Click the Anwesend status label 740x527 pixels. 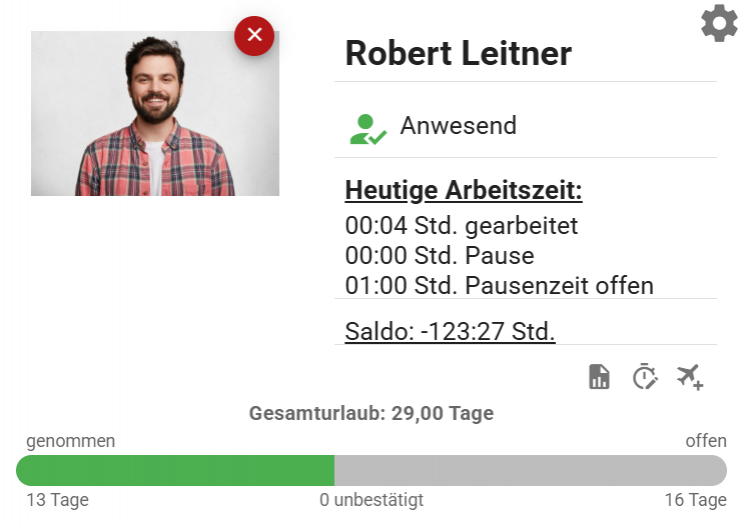pos(458,126)
